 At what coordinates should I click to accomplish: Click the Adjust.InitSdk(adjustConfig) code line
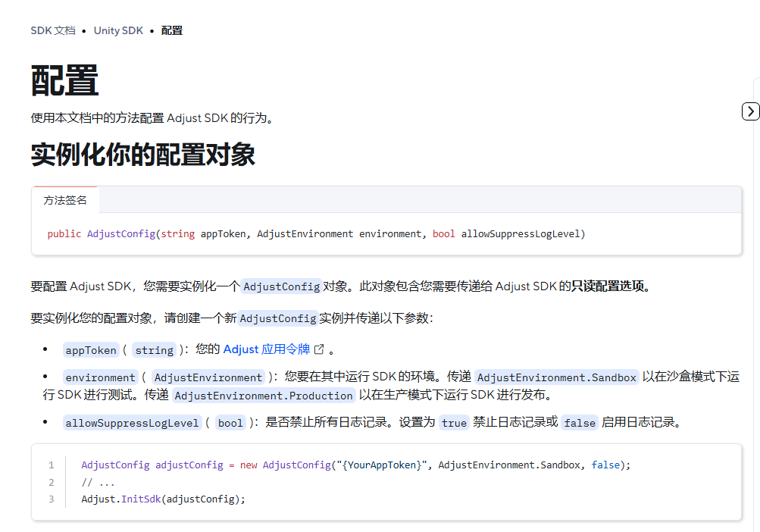164,499
